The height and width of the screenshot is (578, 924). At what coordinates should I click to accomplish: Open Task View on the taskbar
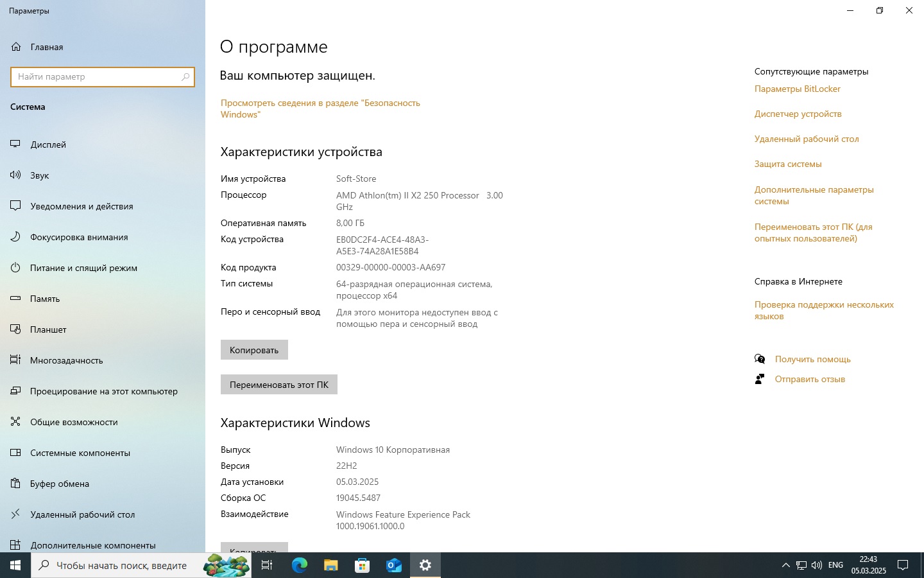[x=267, y=565]
